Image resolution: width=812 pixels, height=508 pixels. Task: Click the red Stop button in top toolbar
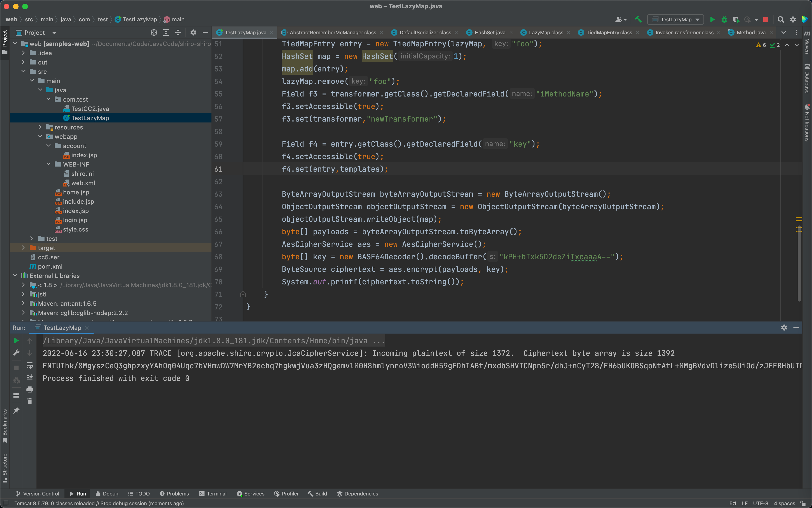click(x=766, y=19)
